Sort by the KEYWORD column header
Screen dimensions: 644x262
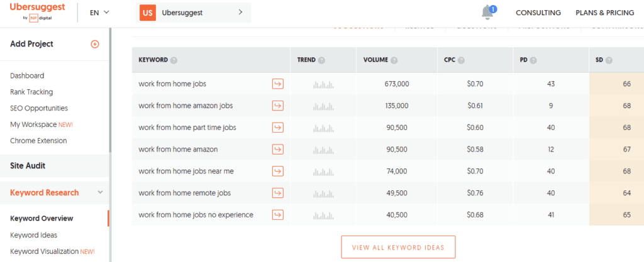click(153, 60)
